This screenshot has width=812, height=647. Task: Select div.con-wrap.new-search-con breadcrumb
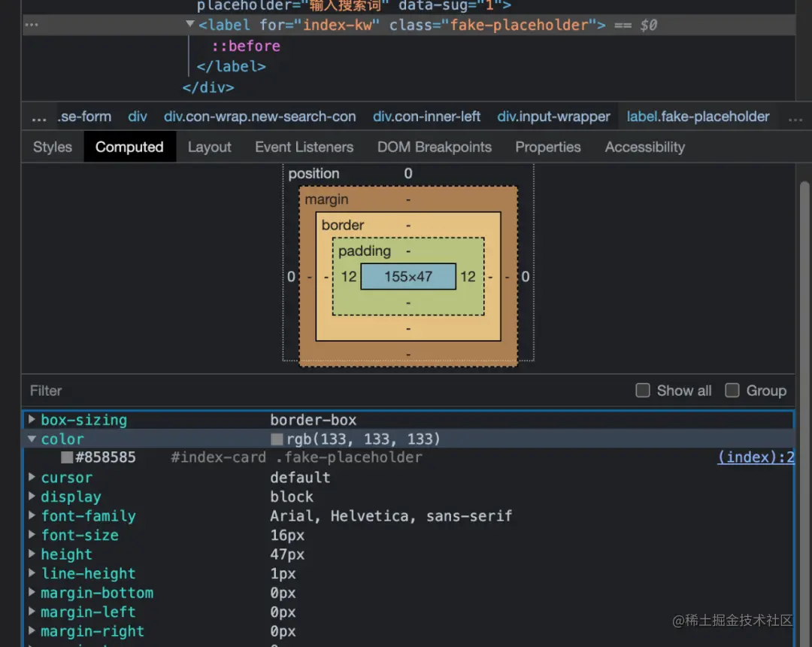coord(260,117)
